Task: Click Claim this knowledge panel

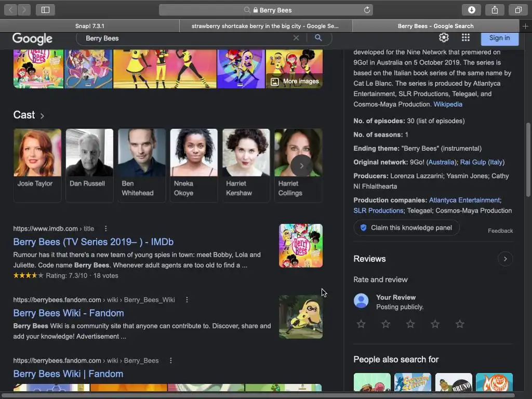Action: coord(406,228)
